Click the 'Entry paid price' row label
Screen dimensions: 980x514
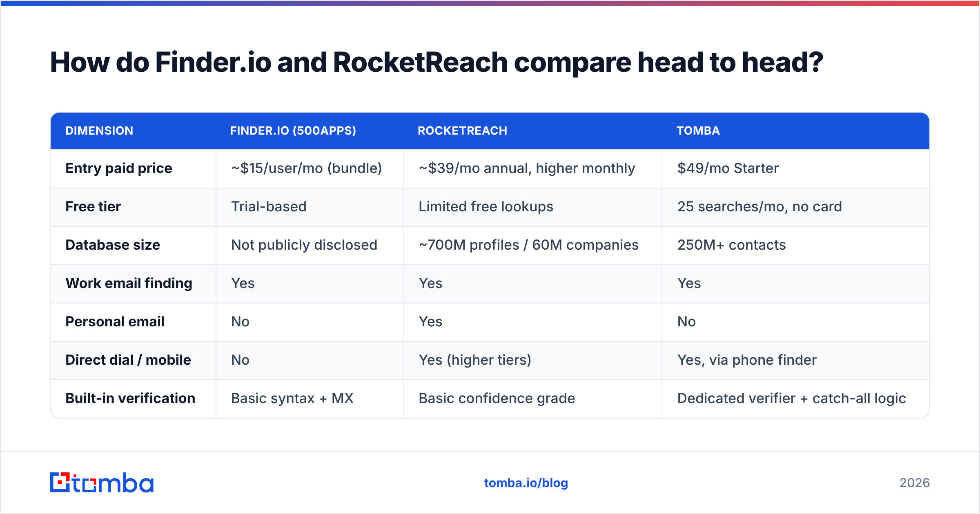[119, 168]
